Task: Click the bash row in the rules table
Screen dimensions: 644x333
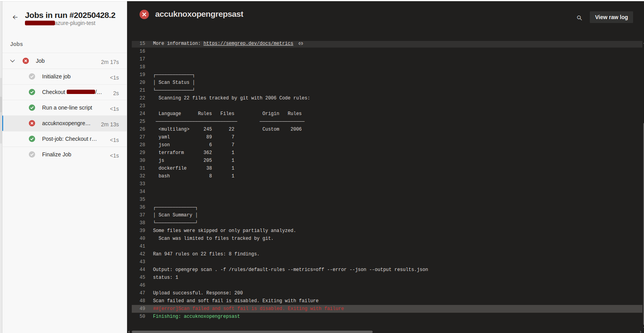Action: [196, 176]
